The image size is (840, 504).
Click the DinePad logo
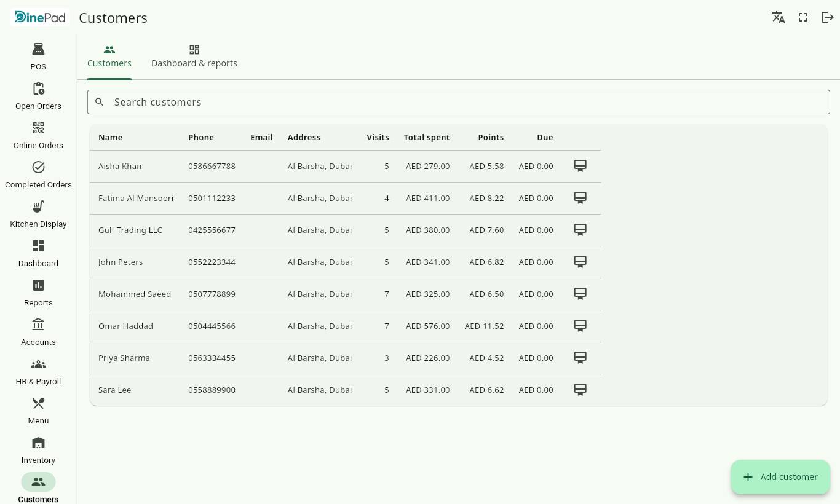tap(41, 17)
